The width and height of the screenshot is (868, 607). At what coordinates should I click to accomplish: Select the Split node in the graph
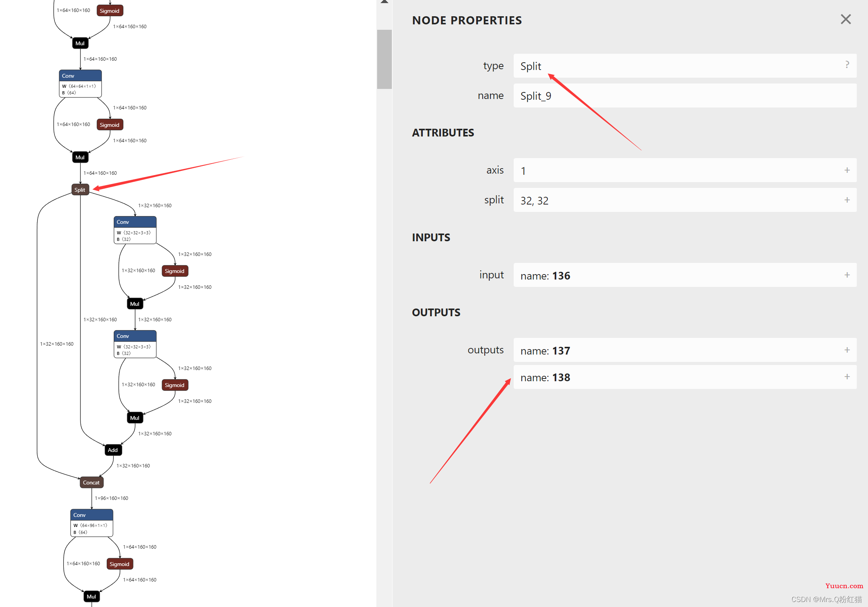[80, 189]
